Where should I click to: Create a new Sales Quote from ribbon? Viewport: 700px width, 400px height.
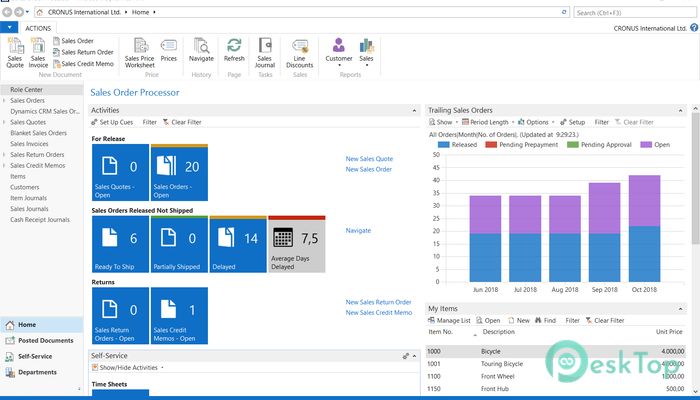pyautogui.click(x=15, y=53)
